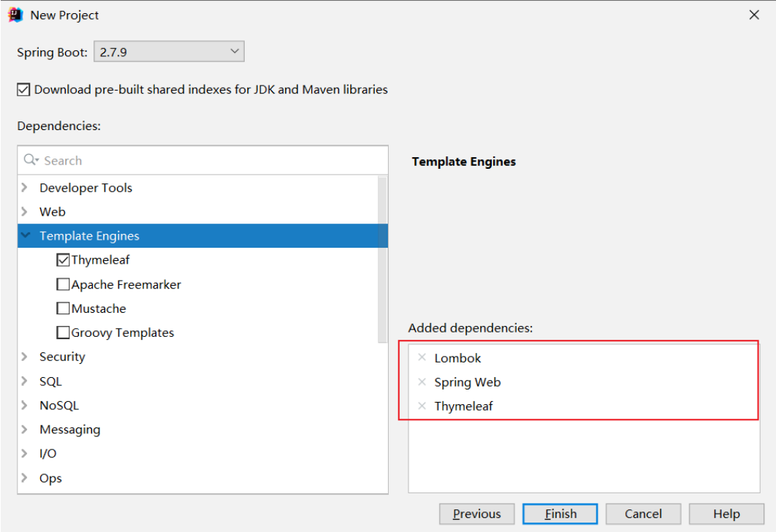The height and width of the screenshot is (532, 776).
Task: Click the IntelliJ IDEA logo icon
Action: (x=16, y=15)
